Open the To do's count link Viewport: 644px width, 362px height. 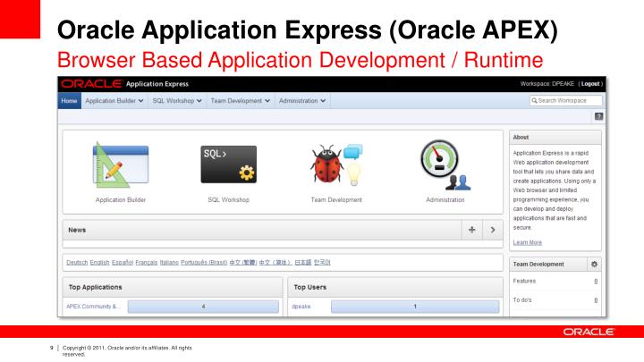point(596,300)
